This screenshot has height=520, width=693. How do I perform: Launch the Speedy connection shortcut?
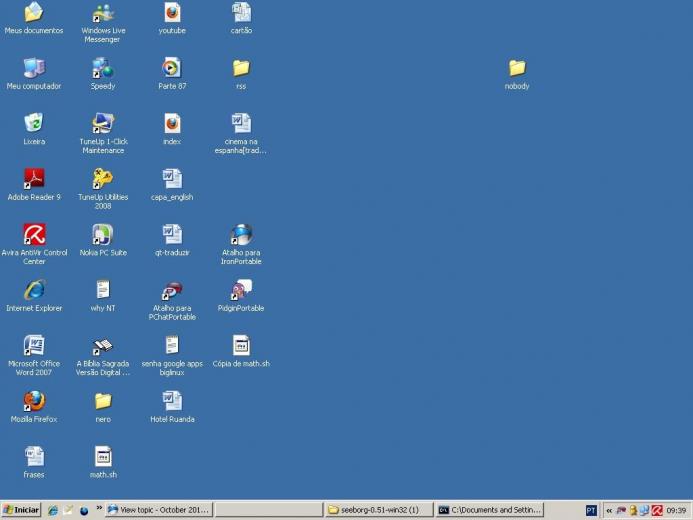pos(103,68)
